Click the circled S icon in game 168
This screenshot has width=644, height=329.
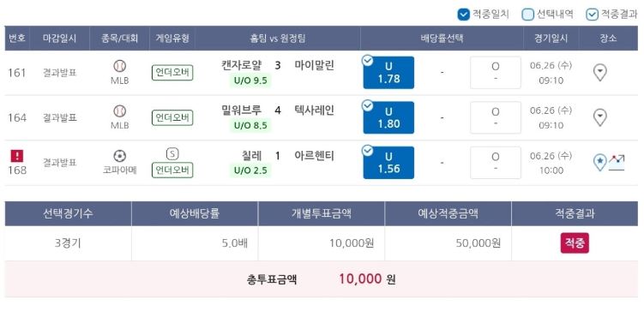172,154
